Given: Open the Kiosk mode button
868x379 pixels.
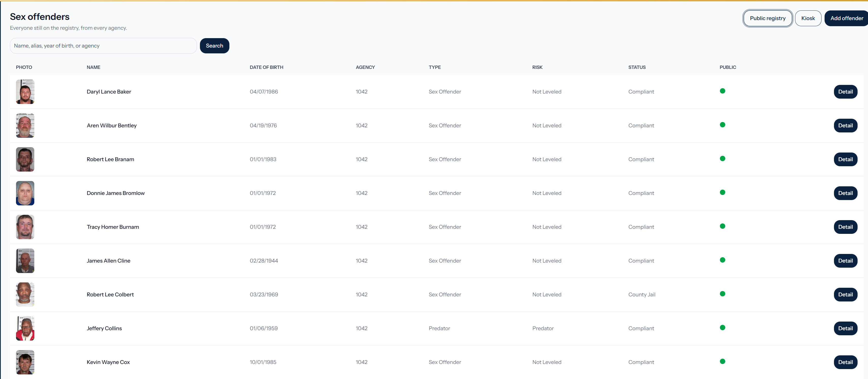Looking at the screenshot, I should (808, 18).
